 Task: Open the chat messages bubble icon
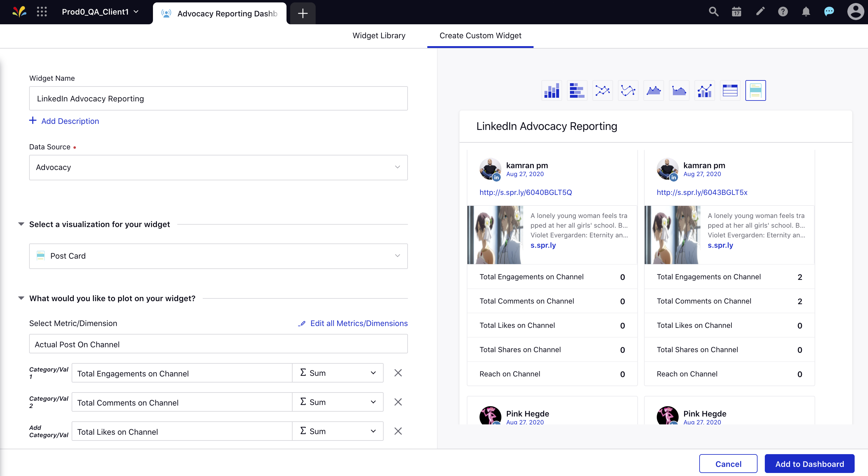[x=829, y=12]
